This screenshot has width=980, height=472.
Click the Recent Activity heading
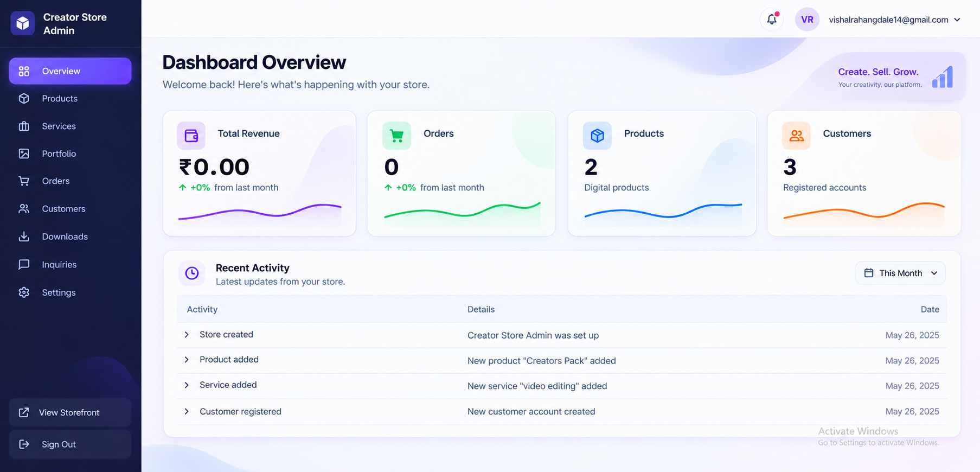[x=253, y=267]
